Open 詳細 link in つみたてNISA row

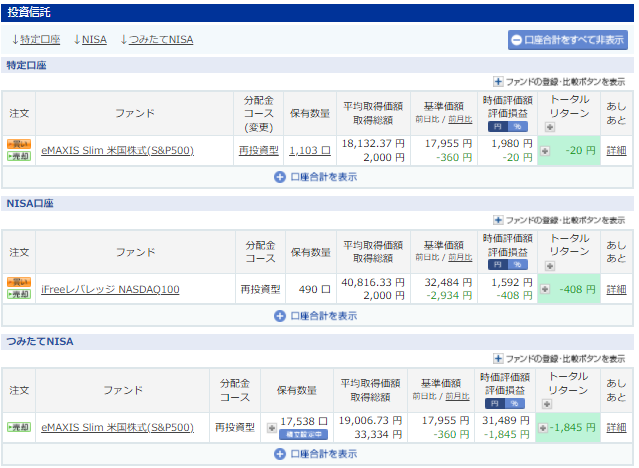coord(616,428)
